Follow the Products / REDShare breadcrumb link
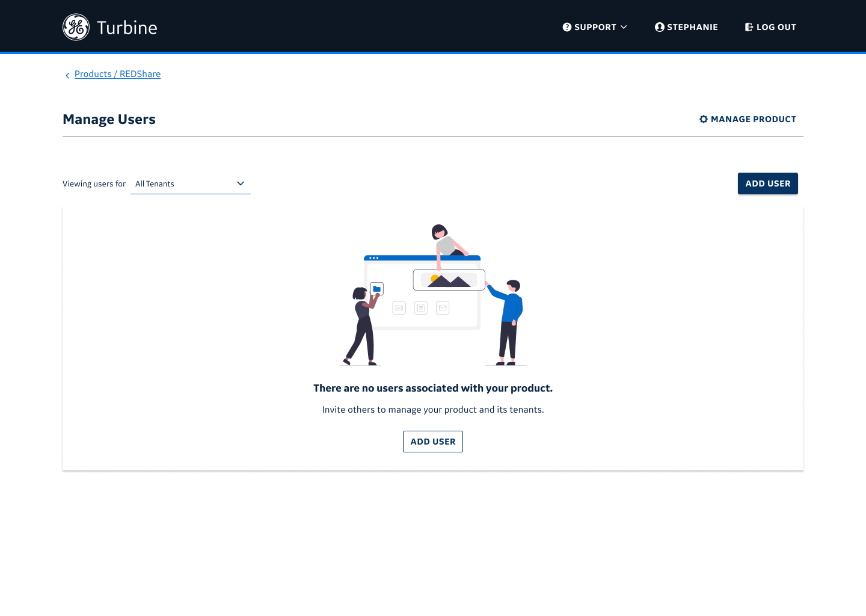The width and height of the screenshot is (866, 616). coord(117,74)
